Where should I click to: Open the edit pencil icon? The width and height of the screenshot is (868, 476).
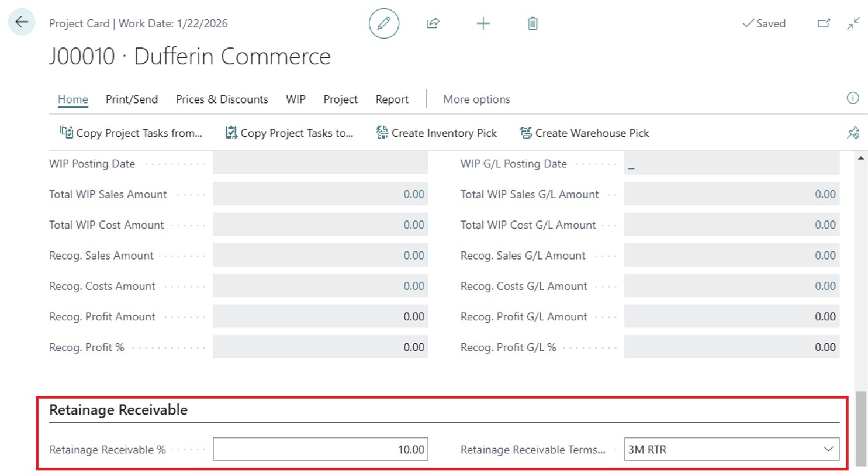[x=384, y=23]
